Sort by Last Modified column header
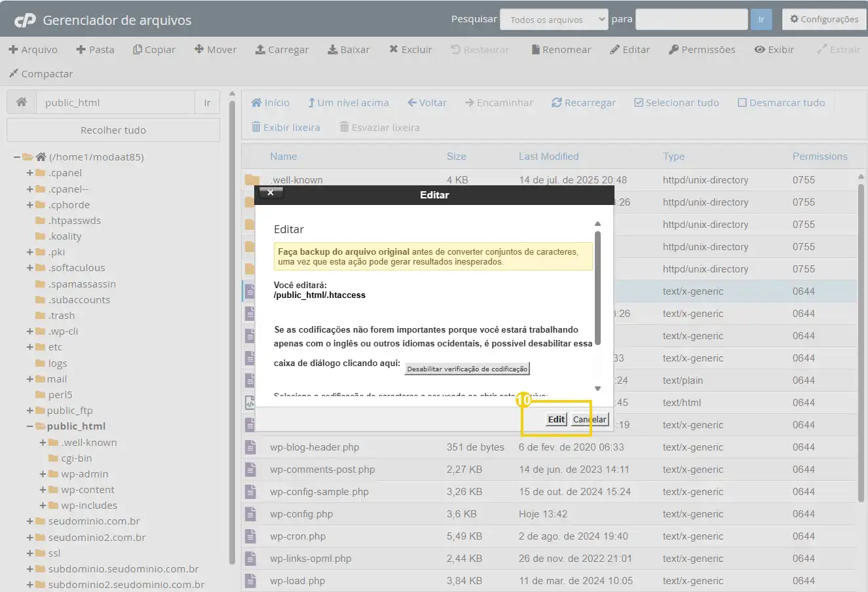The height and width of the screenshot is (592, 868). [549, 157]
